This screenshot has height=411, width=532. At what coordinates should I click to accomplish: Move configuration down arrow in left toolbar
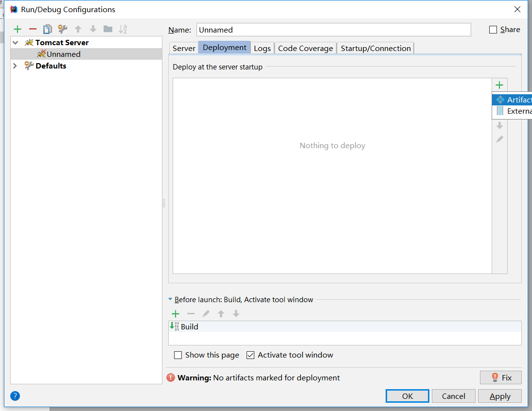pyautogui.click(x=93, y=29)
